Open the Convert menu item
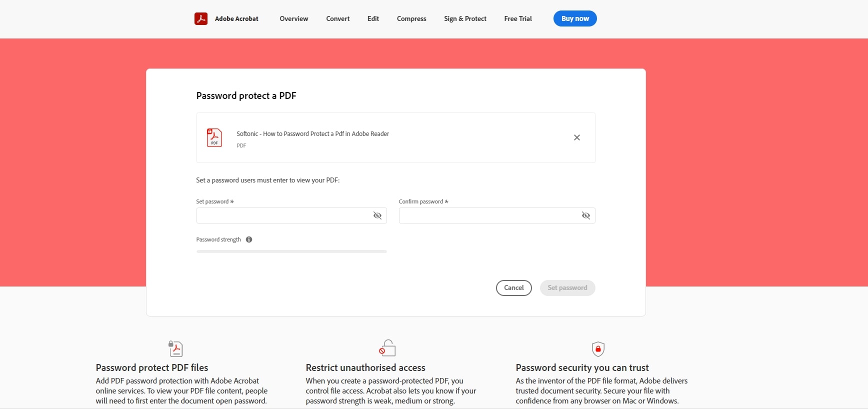This screenshot has height=412, width=868. 338,18
